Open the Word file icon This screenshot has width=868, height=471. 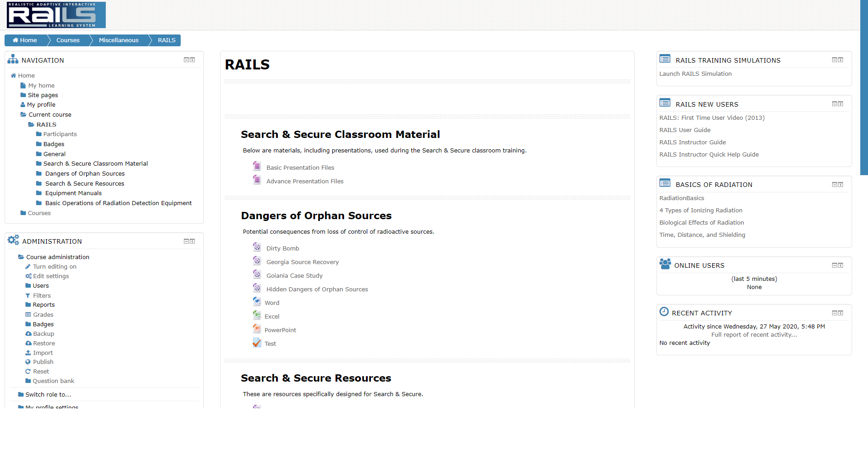click(x=257, y=302)
